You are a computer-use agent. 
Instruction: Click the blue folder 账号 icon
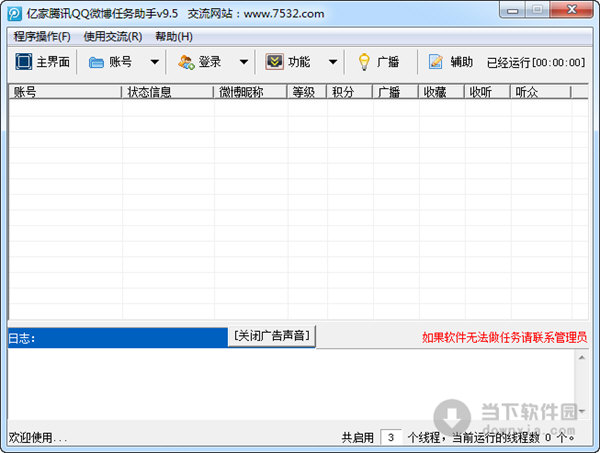[96, 62]
